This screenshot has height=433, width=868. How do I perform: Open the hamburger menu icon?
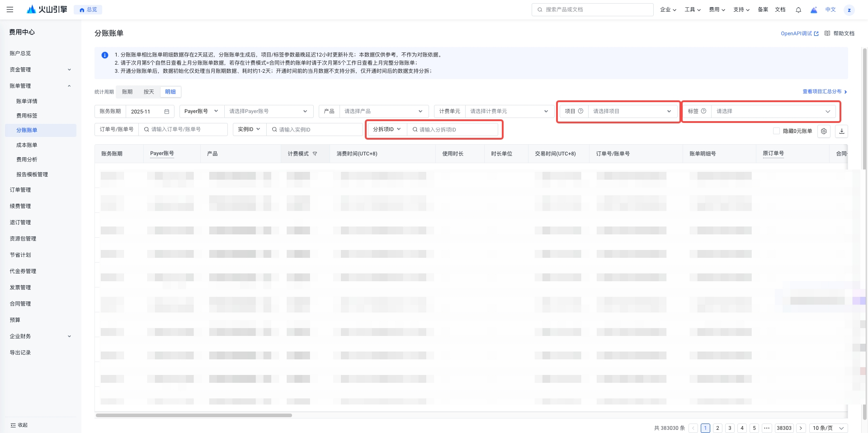10,9
